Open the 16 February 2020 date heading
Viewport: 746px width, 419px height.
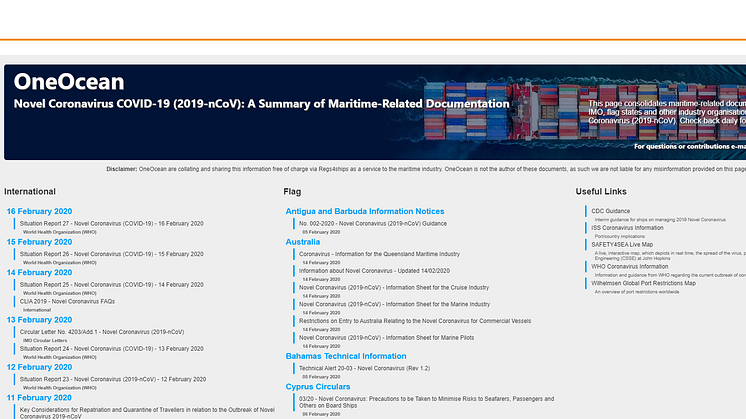39,211
